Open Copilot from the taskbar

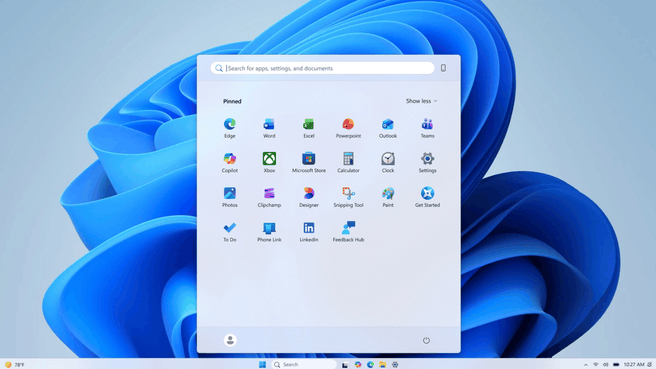pyautogui.click(x=358, y=364)
